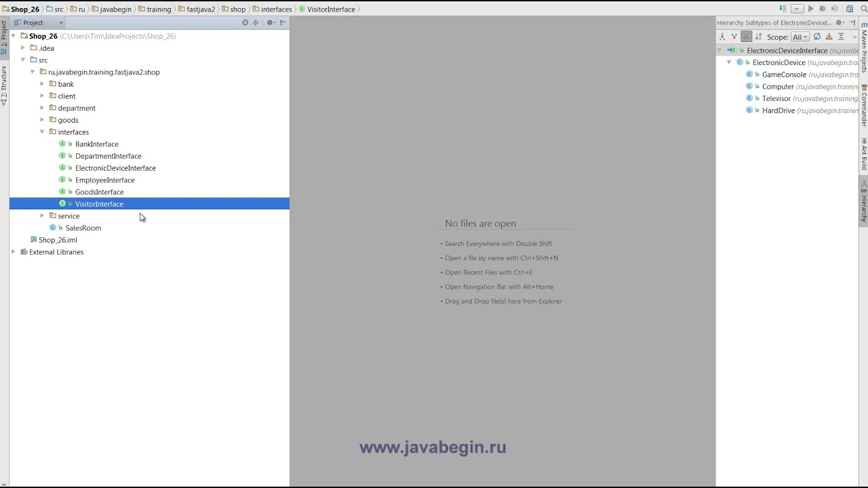Open Hierarchy panel settings gear
This screenshot has width=868, height=488.
840,22
